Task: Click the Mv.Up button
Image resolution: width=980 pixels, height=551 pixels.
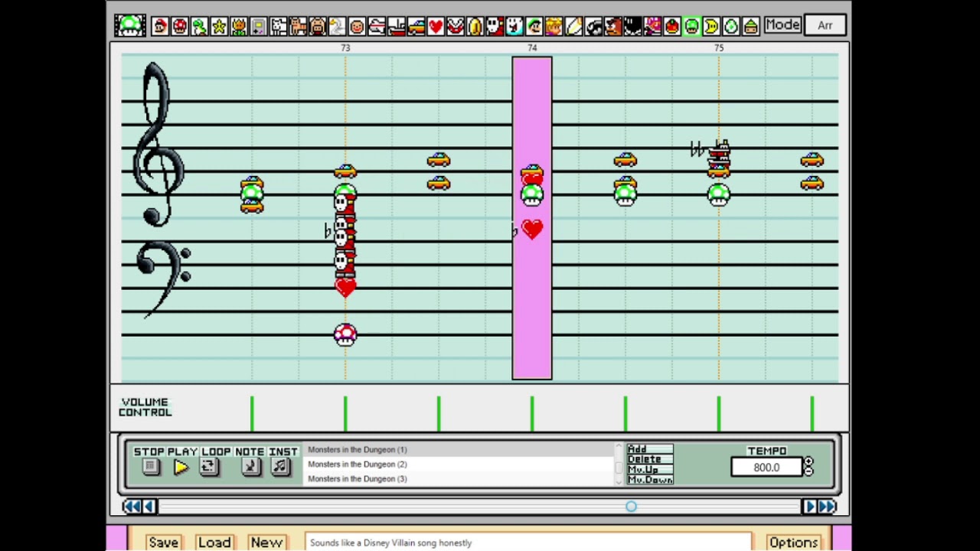Action: pos(650,469)
